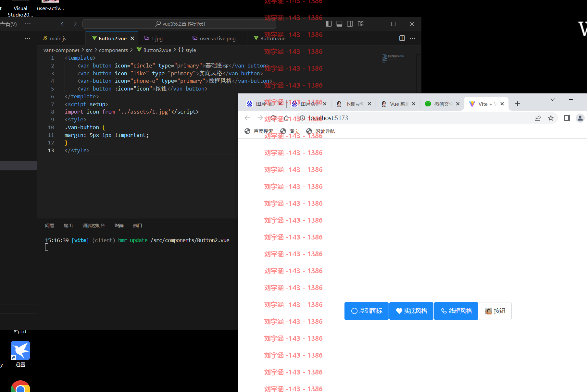The image size is (587, 392).
Task: Click the code minimap in editor
Action: click(393, 58)
